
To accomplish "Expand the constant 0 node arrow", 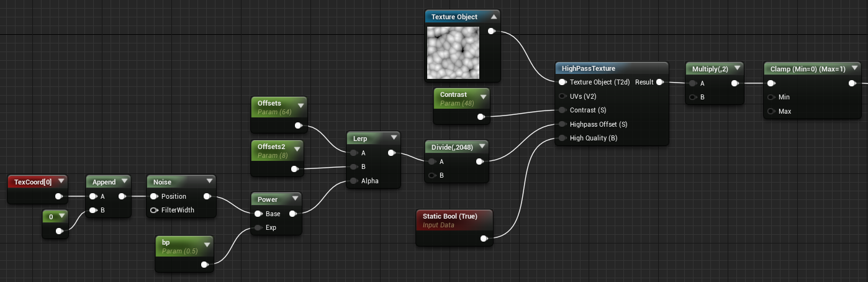I will (61, 216).
